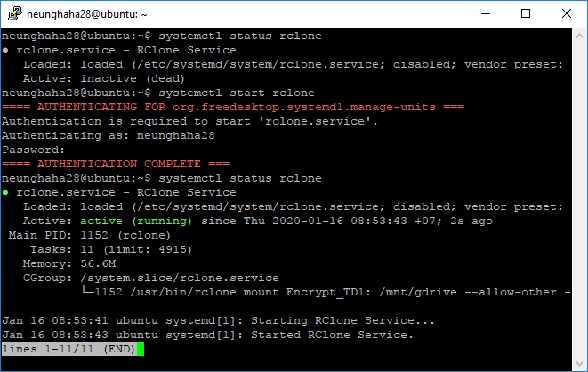Click the PuTTY icon in title bar

point(15,13)
